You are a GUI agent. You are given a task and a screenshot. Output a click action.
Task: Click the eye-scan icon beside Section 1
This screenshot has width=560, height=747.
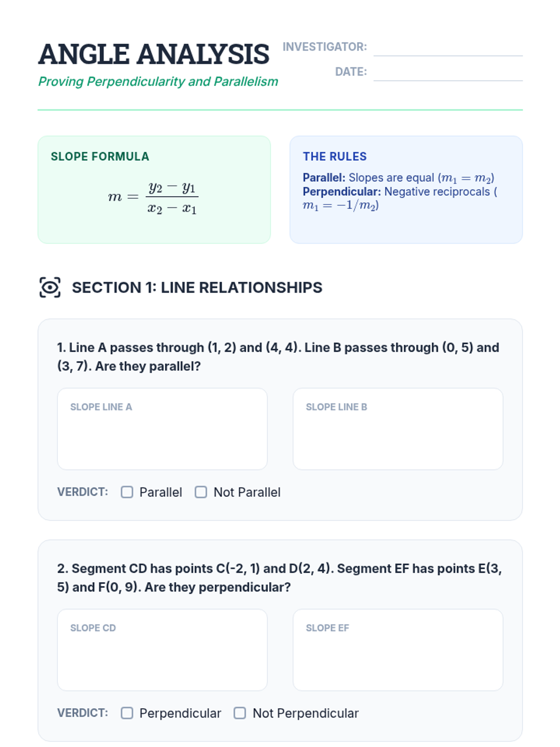coord(50,287)
